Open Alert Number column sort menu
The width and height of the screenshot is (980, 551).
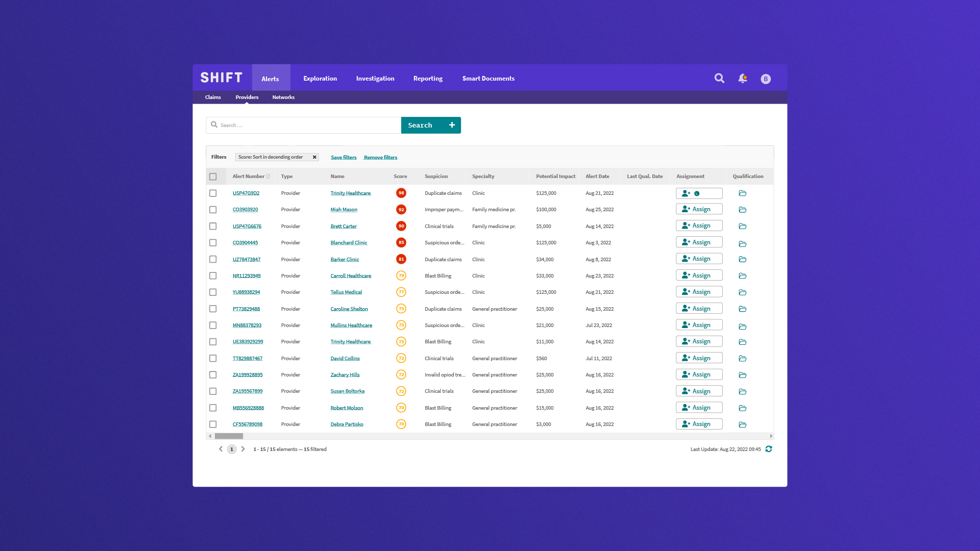click(x=268, y=177)
